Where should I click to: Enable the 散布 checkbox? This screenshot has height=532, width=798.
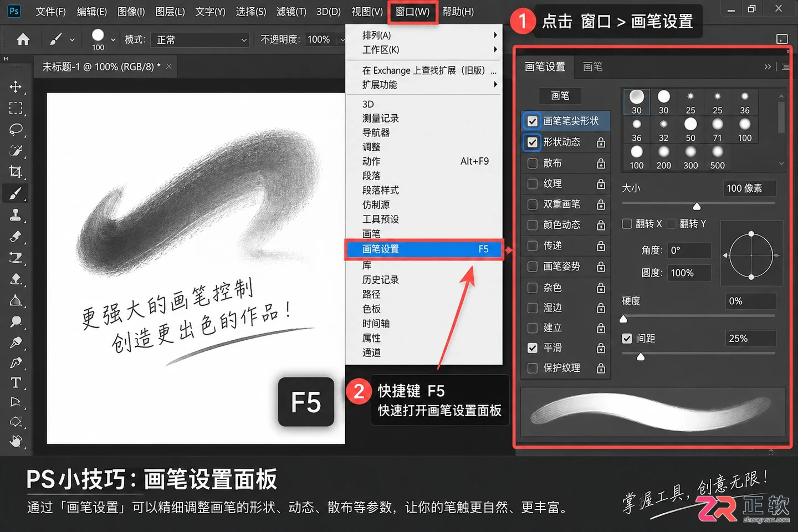pyautogui.click(x=533, y=163)
